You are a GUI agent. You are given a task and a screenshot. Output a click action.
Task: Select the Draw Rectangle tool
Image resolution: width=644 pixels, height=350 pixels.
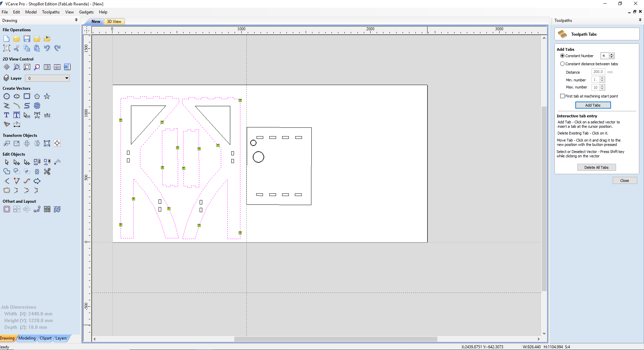coord(27,96)
